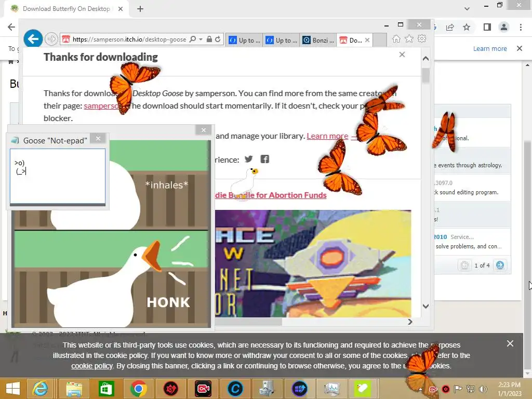Click the bundle promotional artwork image
532x399 pixels.
click(x=313, y=263)
